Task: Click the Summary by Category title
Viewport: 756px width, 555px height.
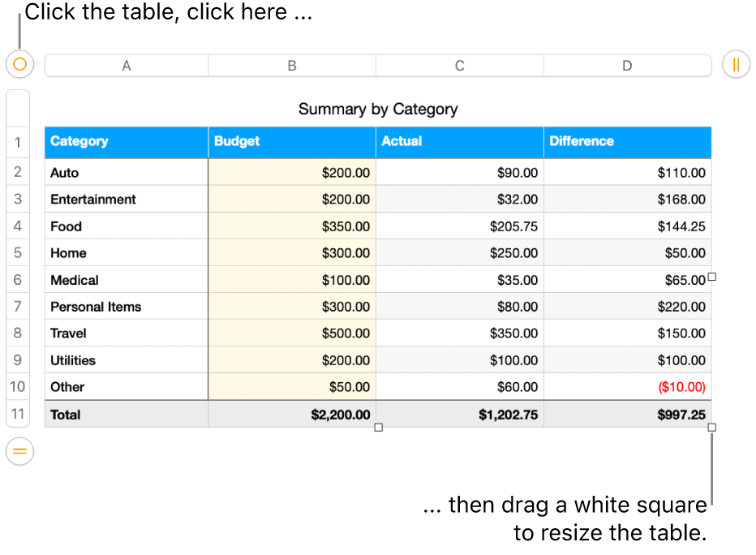Action: [x=378, y=109]
